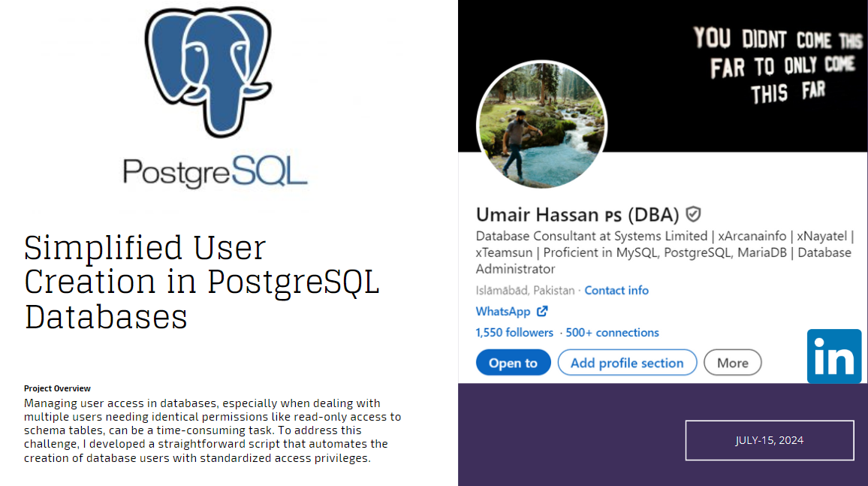Screen dimensions: 868x486
Task: View 500+ connections
Action: [x=612, y=332]
